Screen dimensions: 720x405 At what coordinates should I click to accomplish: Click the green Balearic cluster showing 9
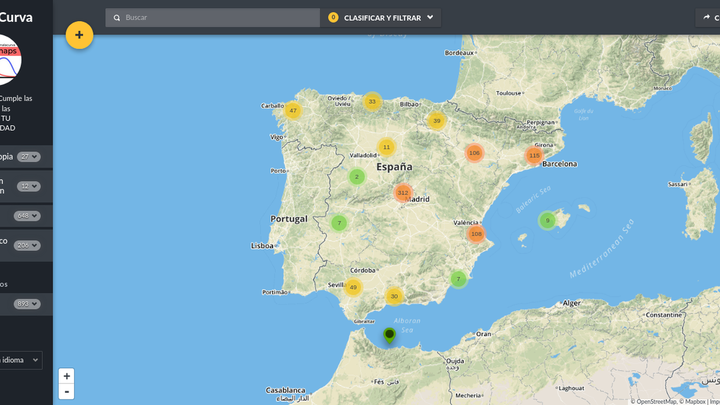click(x=547, y=220)
